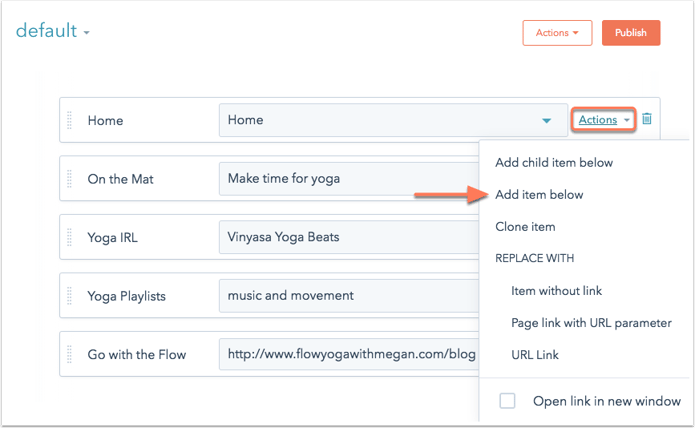Open the highlighted Actions link for Home
This screenshot has width=695, height=428.
tap(604, 119)
